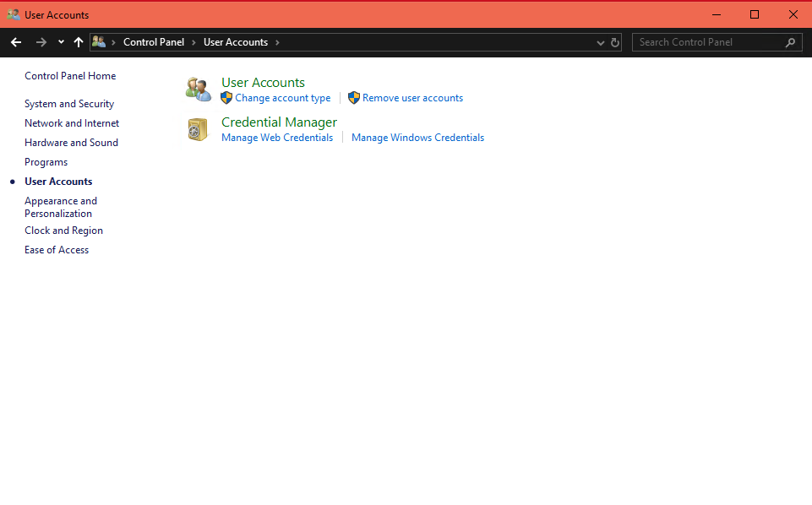Image resolution: width=812 pixels, height=505 pixels.
Task: Open the recent locations dropdown arrow
Action: (61, 42)
